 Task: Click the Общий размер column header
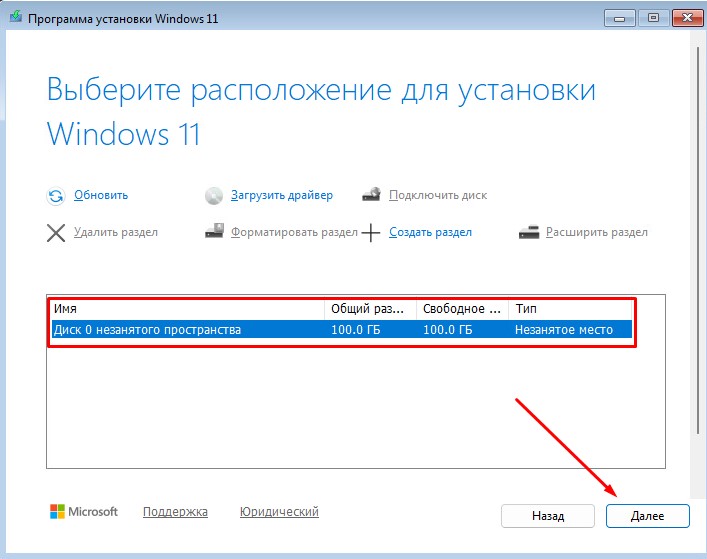(370, 309)
